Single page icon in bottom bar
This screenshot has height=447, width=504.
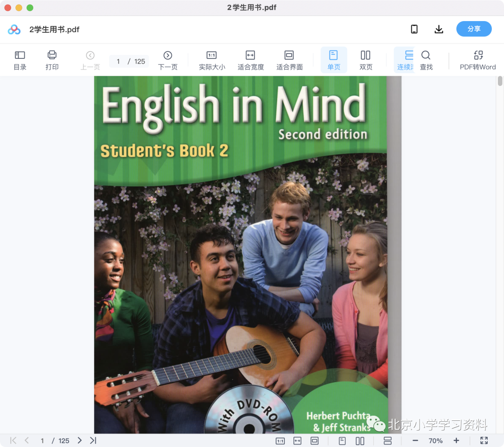coord(343,440)
